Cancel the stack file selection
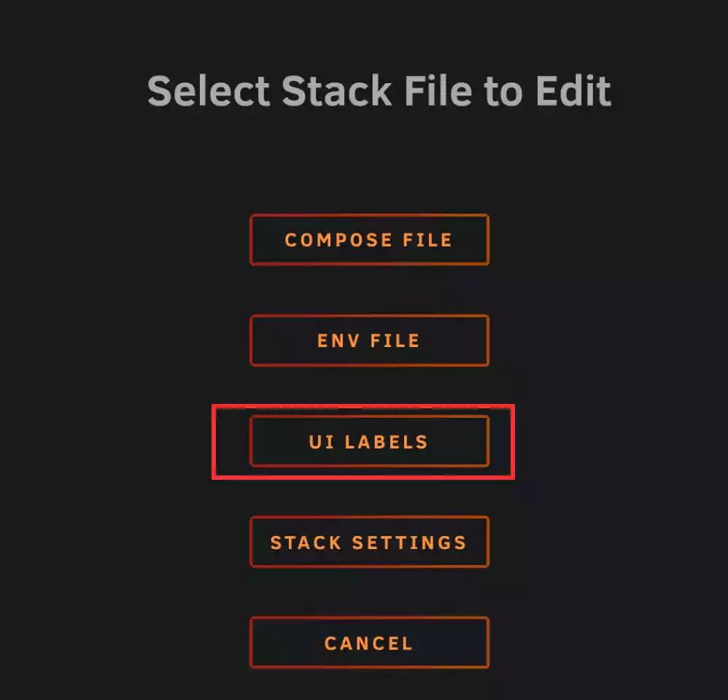The height and width of the screenshot is (700, 728). click(x=369, y=642)
